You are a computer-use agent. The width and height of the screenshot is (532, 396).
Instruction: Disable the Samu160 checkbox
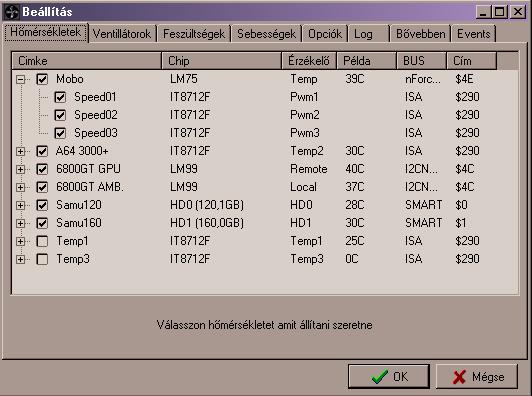click(x=42, y=223)
